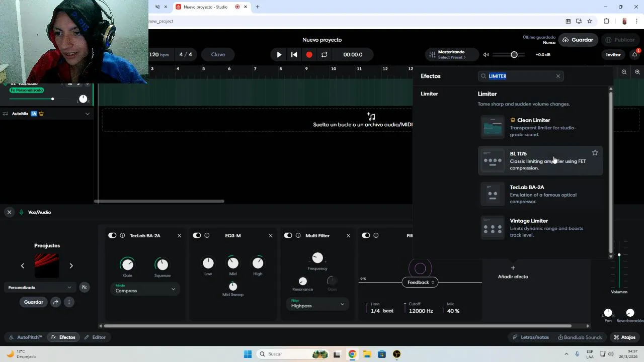644x362 pixels.
Task: Toggle the fourth effect (Feedback delay) on/off
Action: [x=366, y=235]
